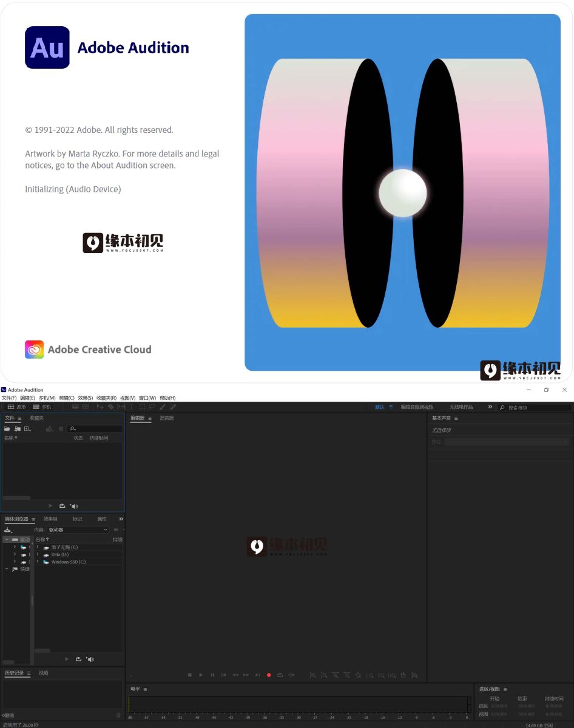This screenshot has width=574, height=728.
Task: Click the red Record button
Action: (x=269, y=675)
